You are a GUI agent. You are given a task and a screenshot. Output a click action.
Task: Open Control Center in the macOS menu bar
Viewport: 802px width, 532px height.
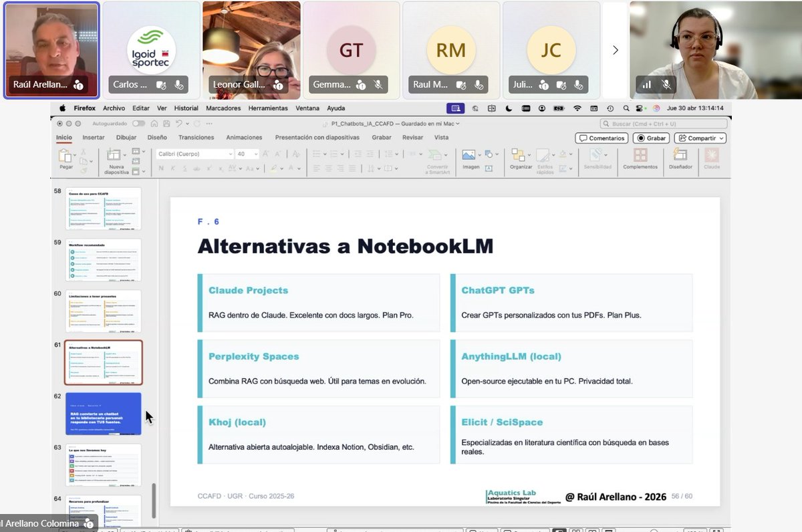pyautogui.click(x=640, y=108)
